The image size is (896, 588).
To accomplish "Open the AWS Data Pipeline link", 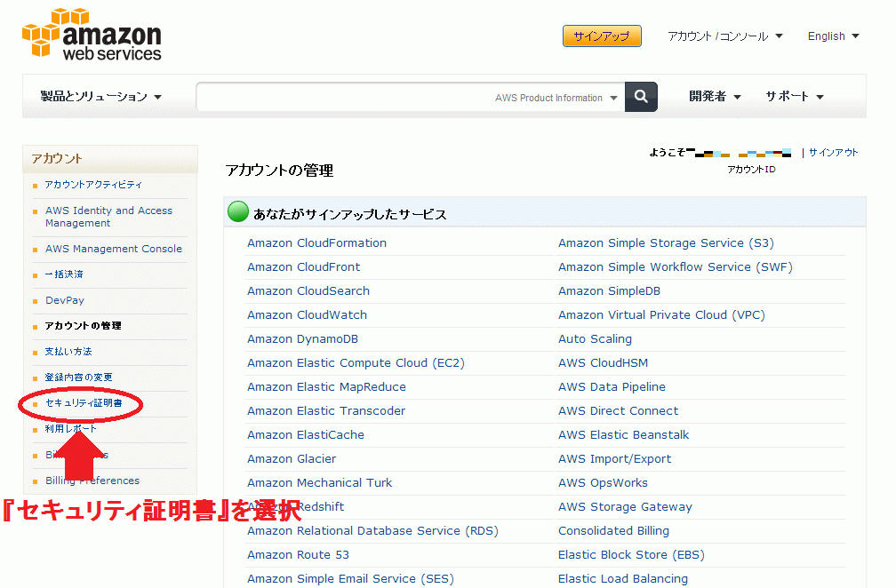I will (x=612, y=387).
